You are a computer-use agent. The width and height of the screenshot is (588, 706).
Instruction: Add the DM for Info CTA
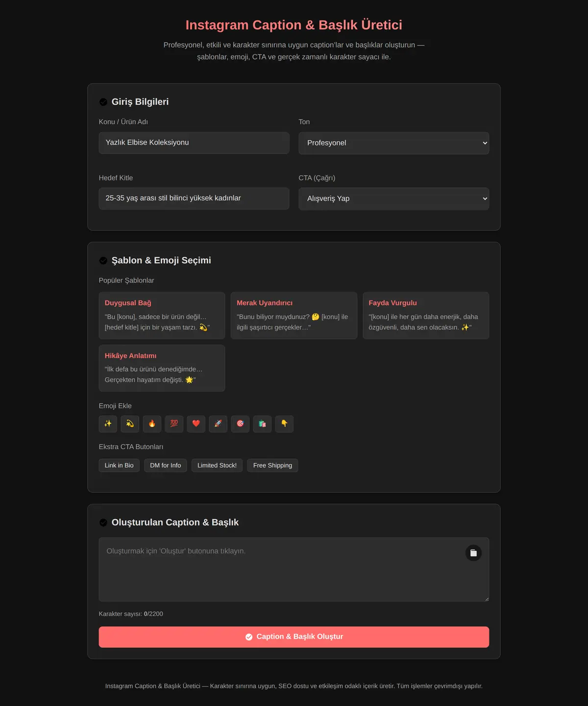click(166, 465)
